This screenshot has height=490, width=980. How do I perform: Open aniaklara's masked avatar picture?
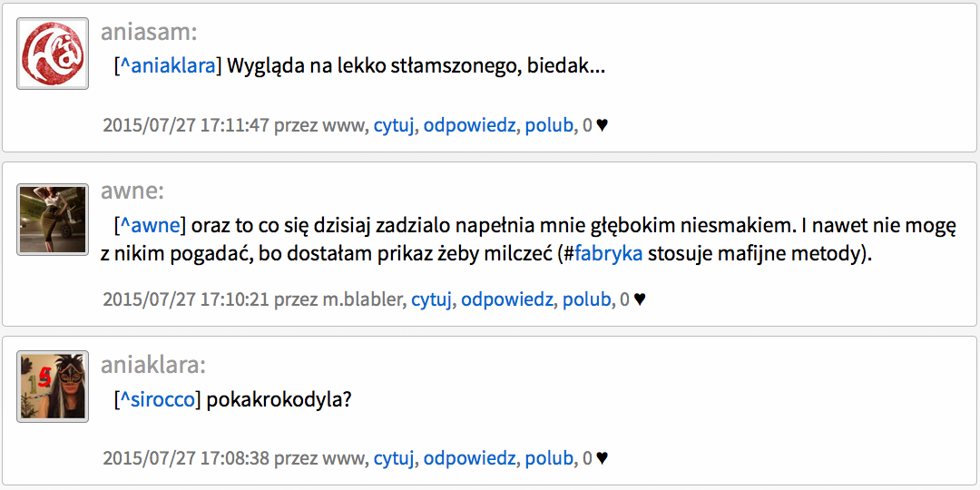53,387
